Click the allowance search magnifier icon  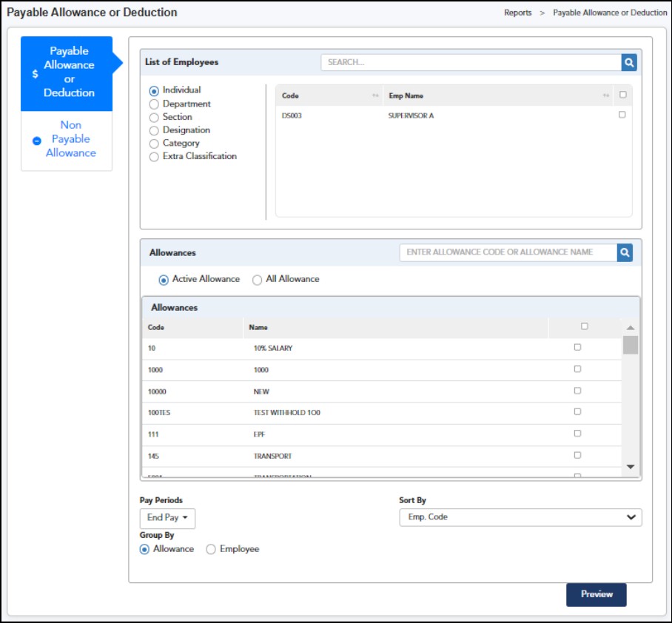(x=625, y=253)
